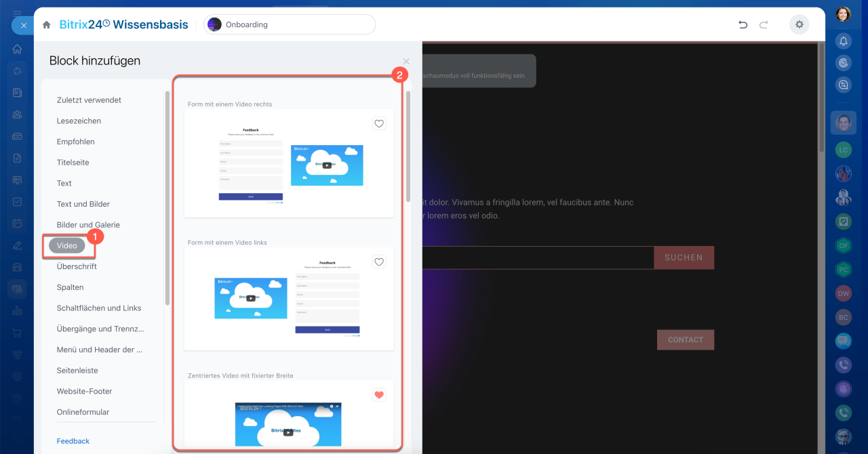
Task: Click the Feedback link
Action: pos(73,441)
